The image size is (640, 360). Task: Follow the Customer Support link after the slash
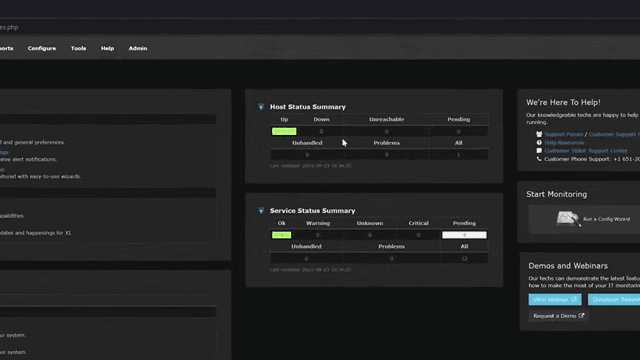[614, 134]
